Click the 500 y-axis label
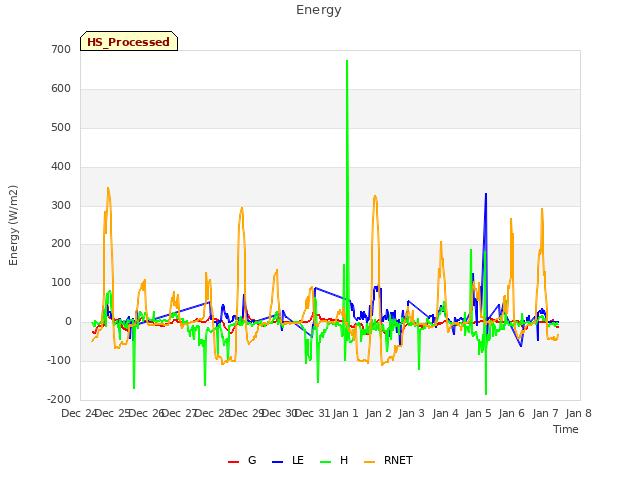This screenshot has height=480, width=640. click(x=61, y=128)
